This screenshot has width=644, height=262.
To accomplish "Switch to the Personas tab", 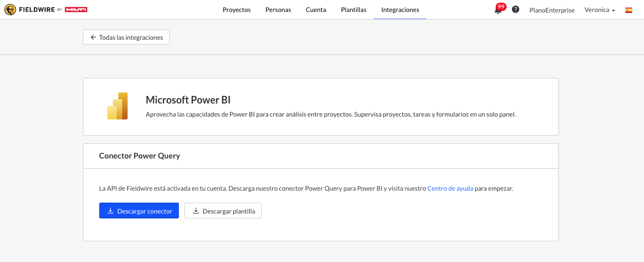I will coord(278,10).
